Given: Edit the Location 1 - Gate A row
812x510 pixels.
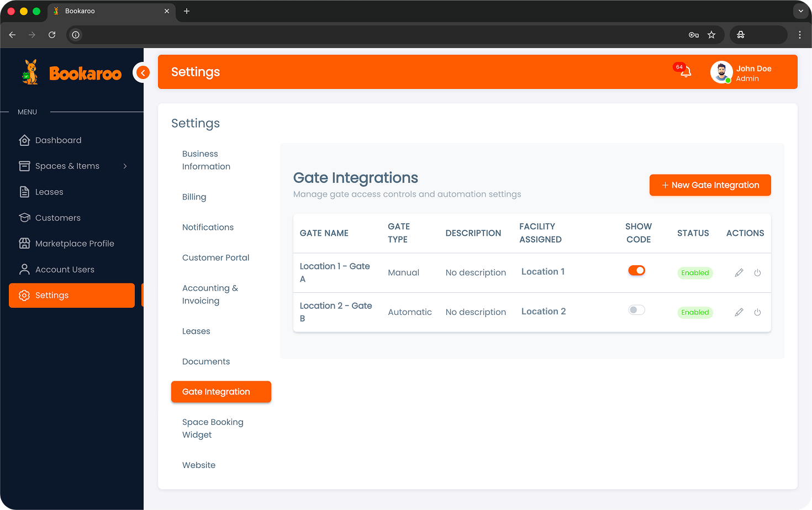Looking at the screenshot, I should click(x=739, y=273).
